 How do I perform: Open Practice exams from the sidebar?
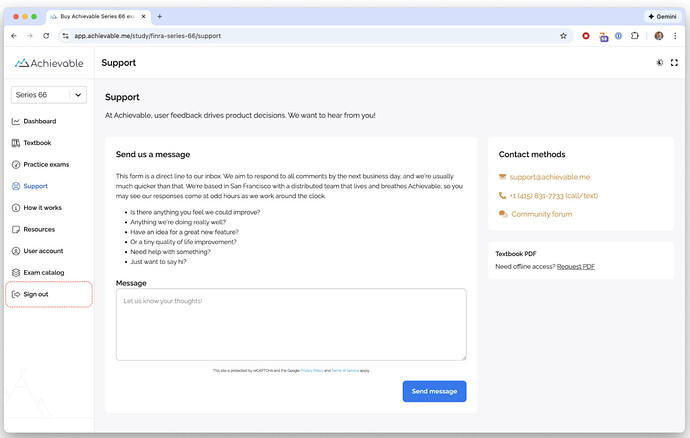click(46, 164)
